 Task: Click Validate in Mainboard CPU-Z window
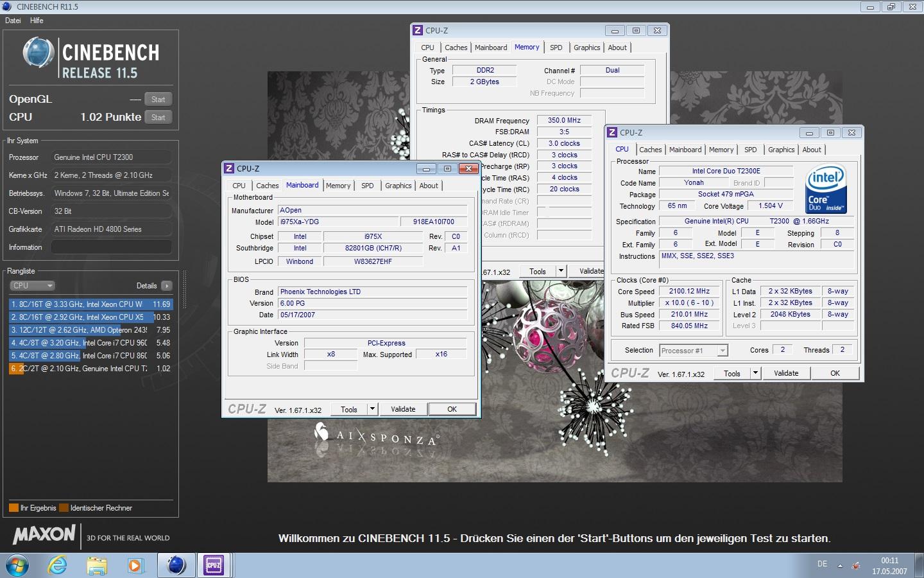click(403, 409)
